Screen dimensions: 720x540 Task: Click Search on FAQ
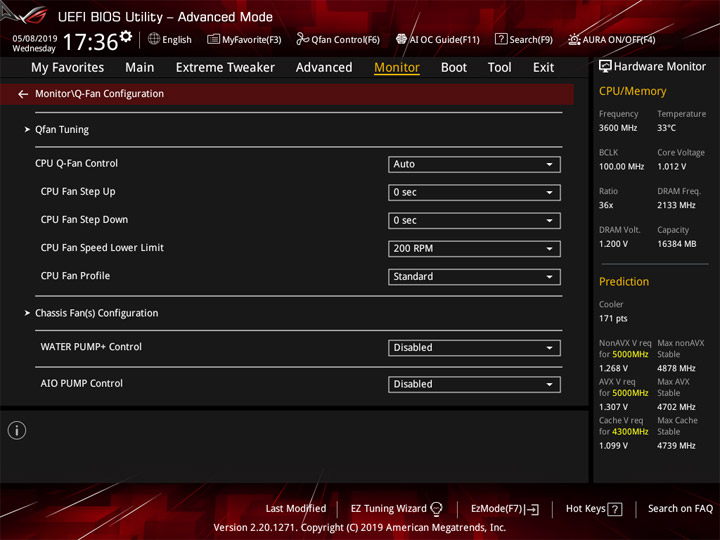point(680,509)
